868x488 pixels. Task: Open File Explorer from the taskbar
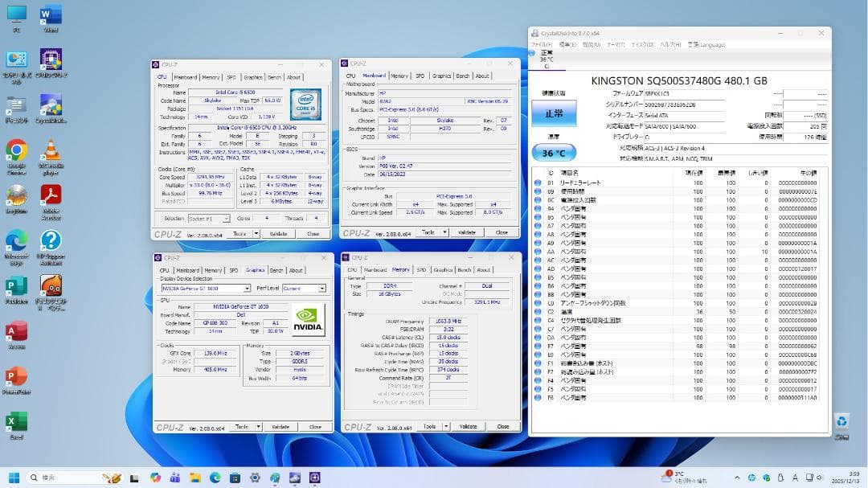194,478
